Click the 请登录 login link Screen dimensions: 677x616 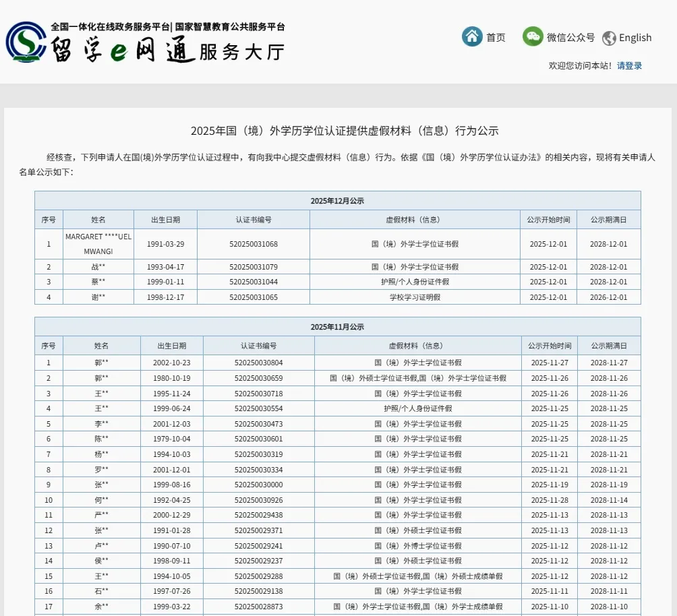(629, 66)
